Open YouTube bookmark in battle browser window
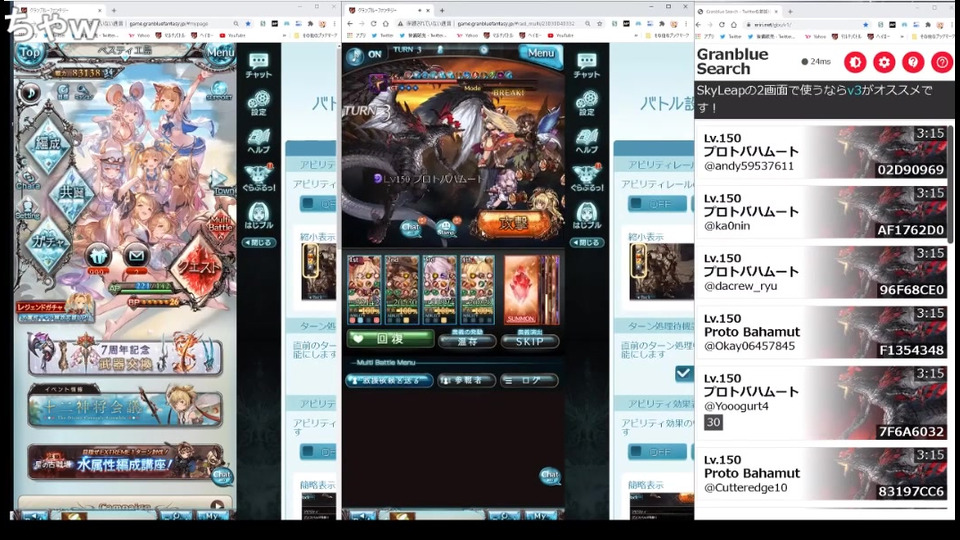This screenshot has width=960, height=540. [x=561, y=36]
